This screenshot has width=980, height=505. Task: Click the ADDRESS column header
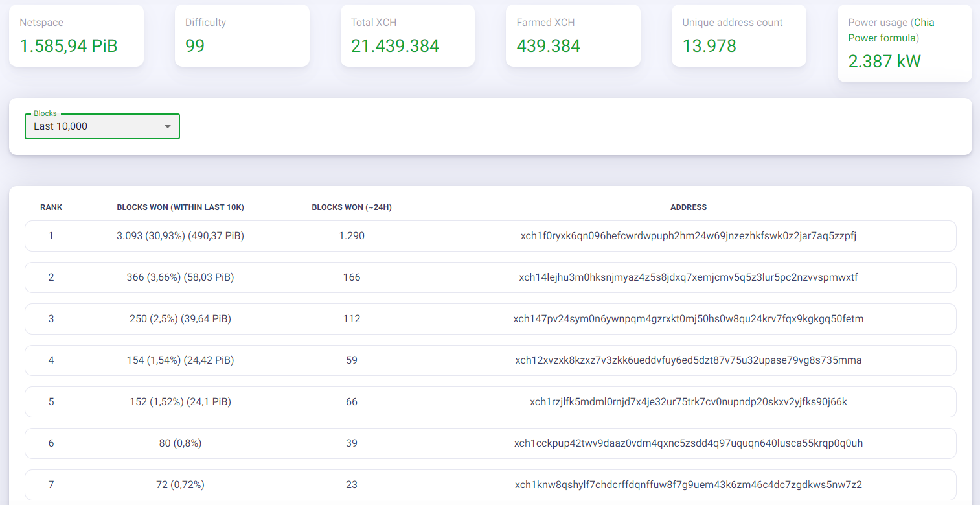point(689,207)
